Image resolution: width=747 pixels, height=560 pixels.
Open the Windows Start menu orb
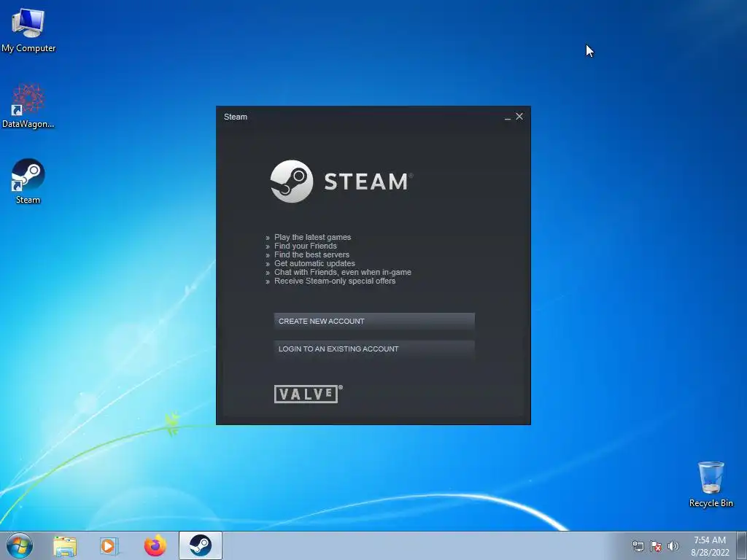pyautogui.click(x=20, y=545)
